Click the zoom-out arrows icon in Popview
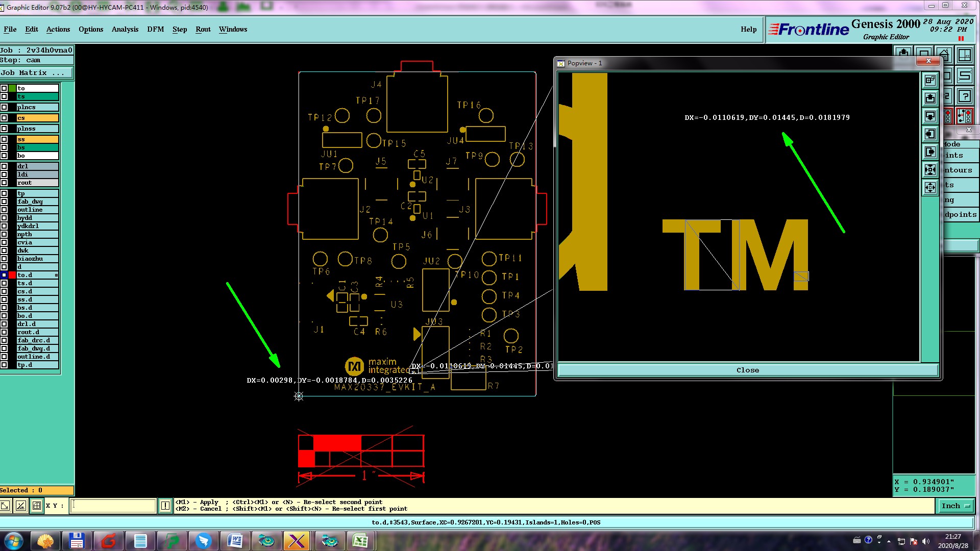 [x=930, y=187]
